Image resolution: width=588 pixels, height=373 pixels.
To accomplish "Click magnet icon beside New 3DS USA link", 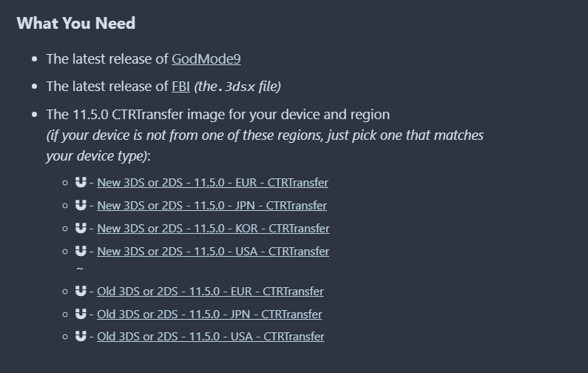I will 81,251.
